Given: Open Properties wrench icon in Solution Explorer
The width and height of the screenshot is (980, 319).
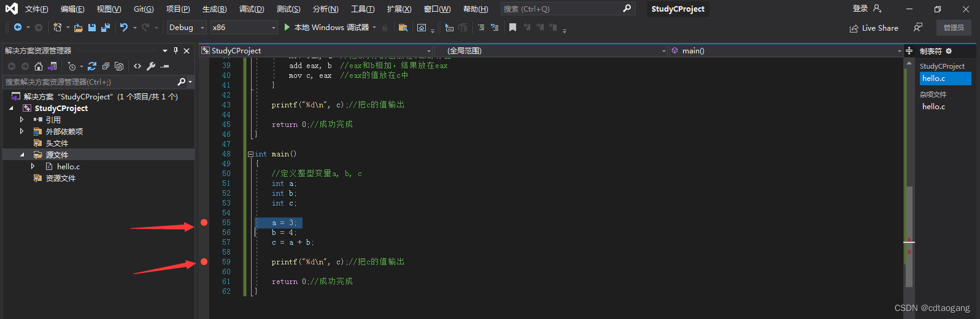Looking at the screenshot, I should pos(151,66).
